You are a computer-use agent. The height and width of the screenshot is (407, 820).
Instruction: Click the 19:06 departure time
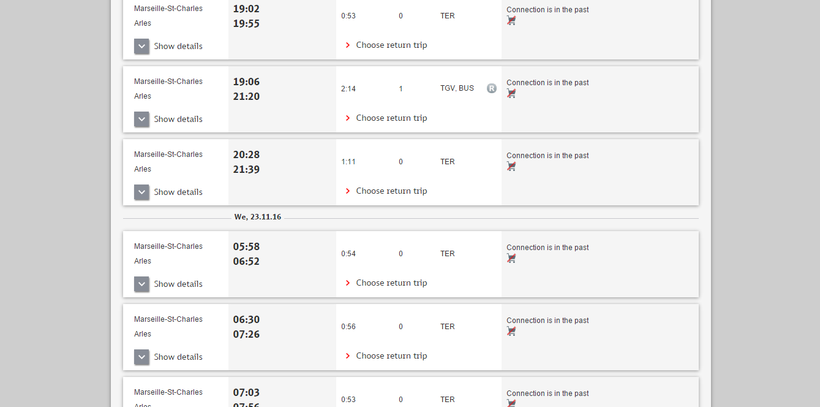(246, 82)
